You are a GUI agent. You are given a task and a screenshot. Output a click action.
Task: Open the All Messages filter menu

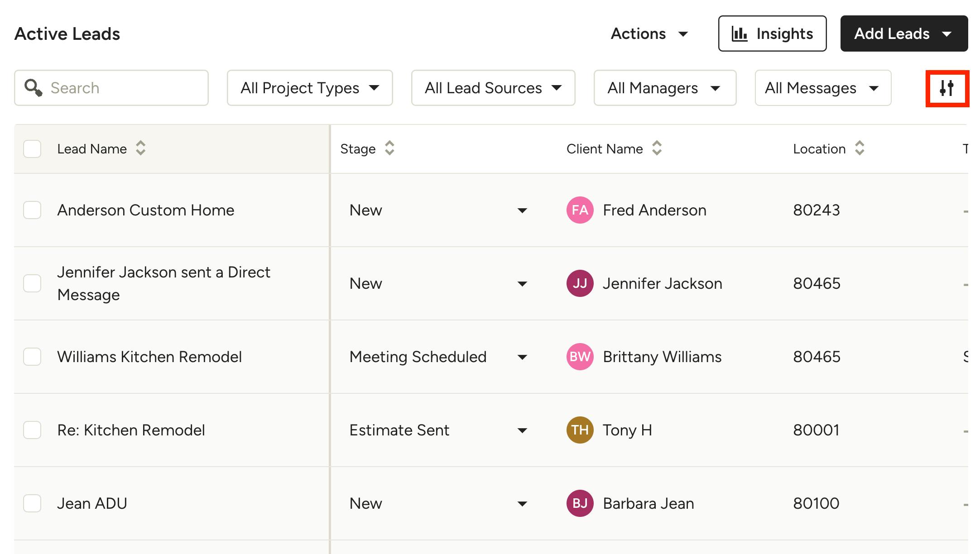coord(822,88)
